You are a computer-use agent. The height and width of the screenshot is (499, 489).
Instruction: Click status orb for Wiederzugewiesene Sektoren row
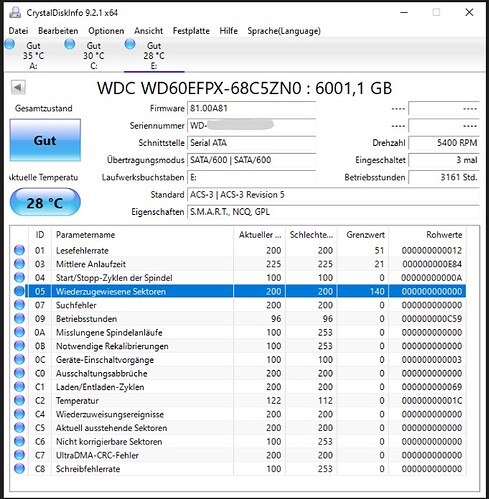(x=19, y=291)
